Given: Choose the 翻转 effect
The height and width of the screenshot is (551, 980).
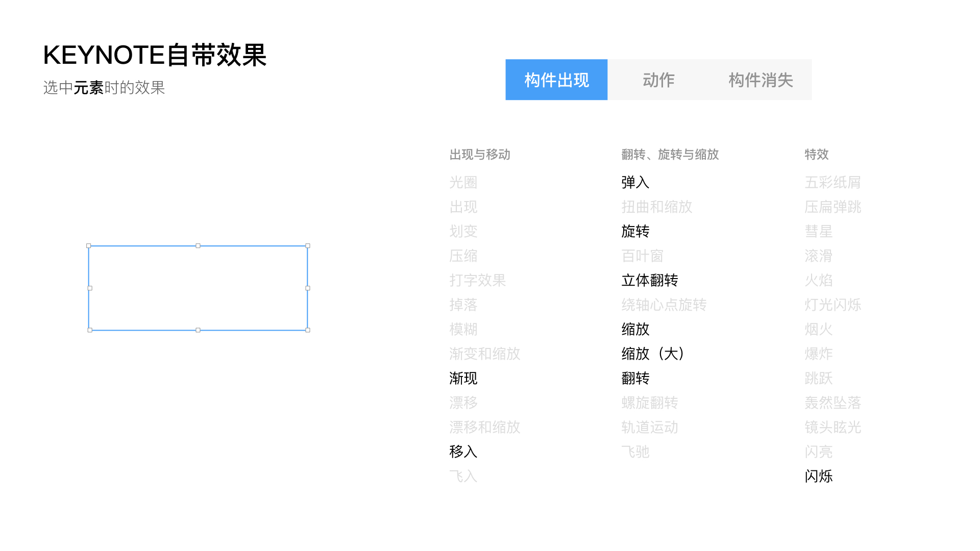Looking at the screenshot, I should tap(635, 378).
